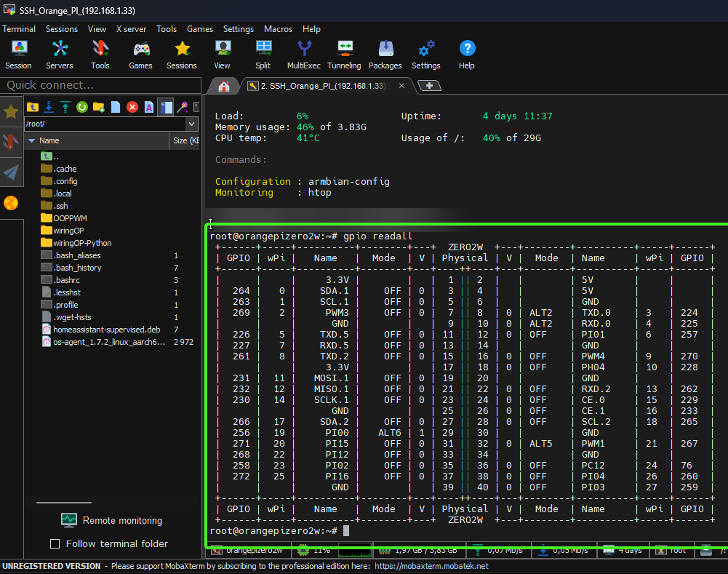Upload files with the up arrow icon
This screenshot has width=728, height=574.
click(x=65, y=107)
